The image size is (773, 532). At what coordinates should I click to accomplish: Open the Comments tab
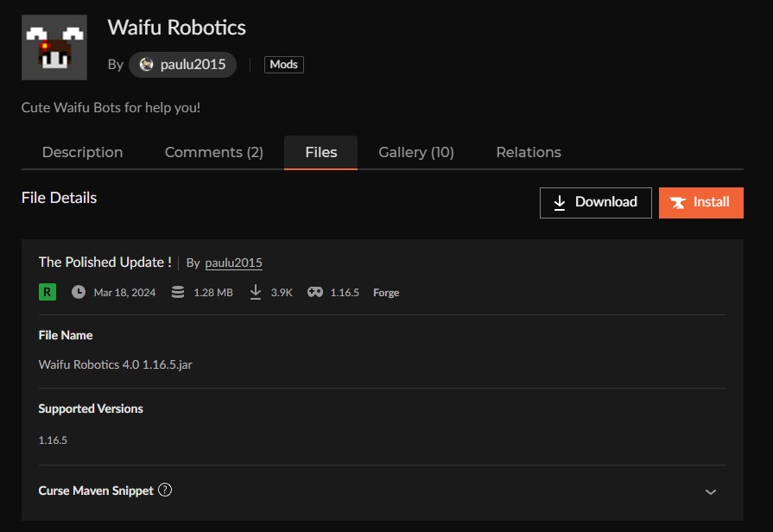click(213, 152)
